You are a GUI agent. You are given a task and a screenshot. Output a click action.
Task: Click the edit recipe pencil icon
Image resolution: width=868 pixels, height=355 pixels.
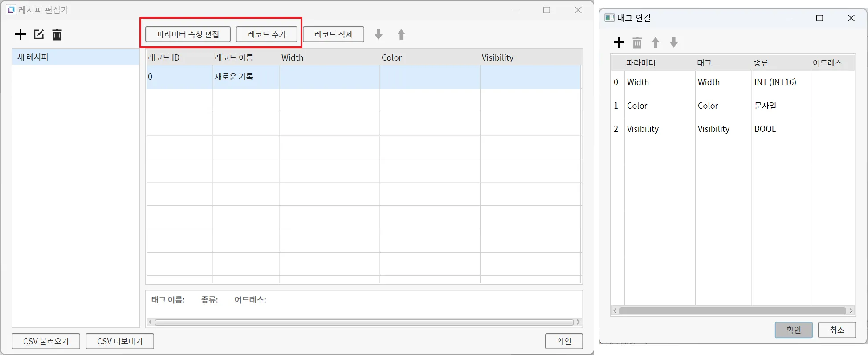39,34
